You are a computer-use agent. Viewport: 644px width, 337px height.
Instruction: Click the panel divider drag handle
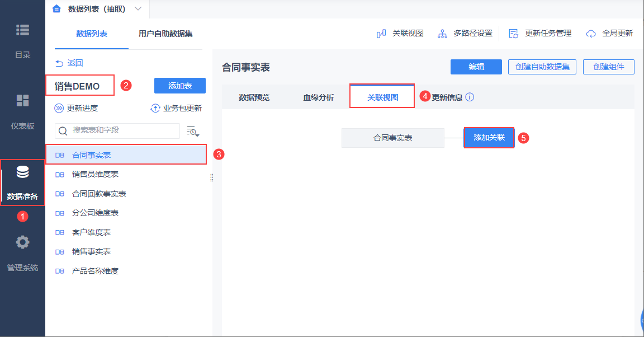212,177
